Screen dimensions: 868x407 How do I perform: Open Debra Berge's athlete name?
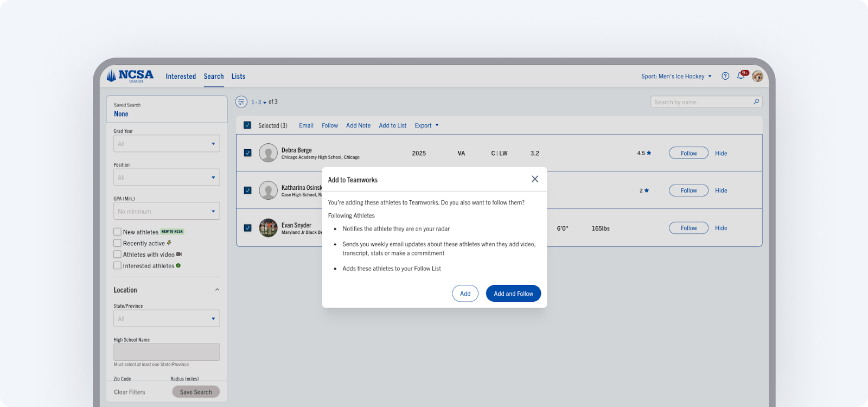(296, 150)
